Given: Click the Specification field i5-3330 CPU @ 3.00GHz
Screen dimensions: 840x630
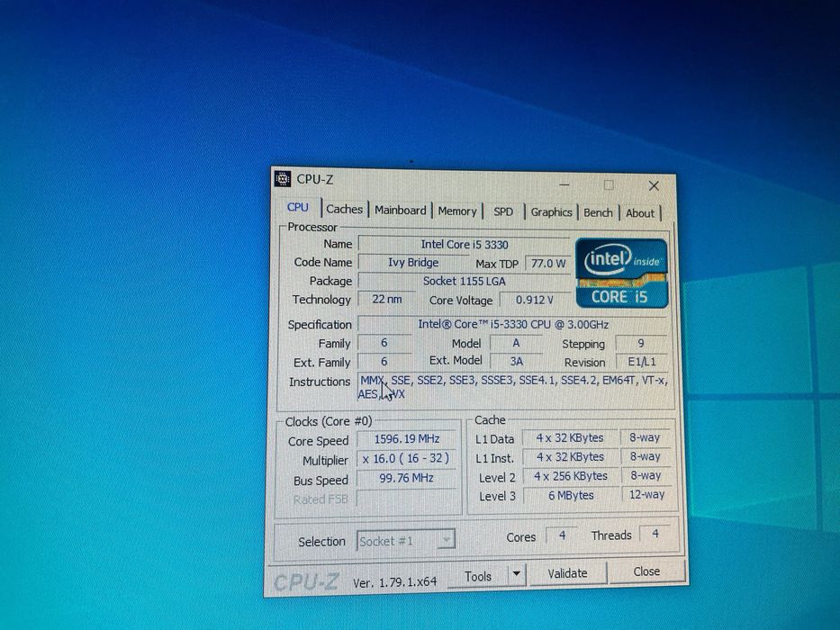Looking at the screenshot, I should click(512, 324).
